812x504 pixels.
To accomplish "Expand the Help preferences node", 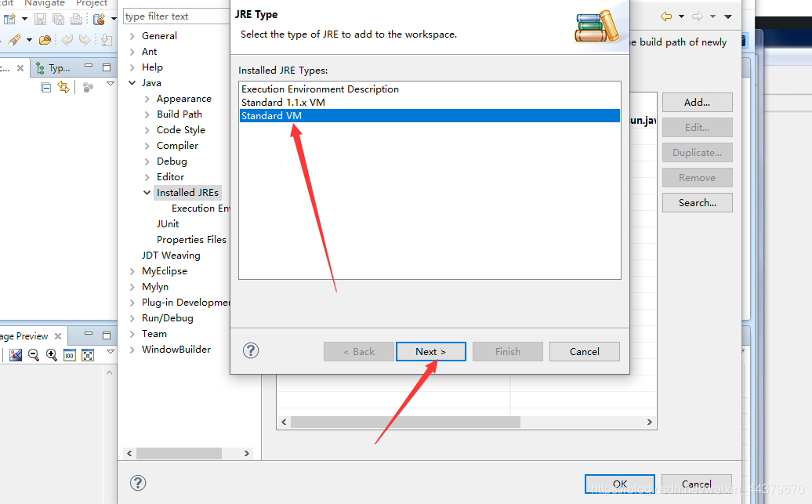I will pyautogui.click(x=132, y=67).
